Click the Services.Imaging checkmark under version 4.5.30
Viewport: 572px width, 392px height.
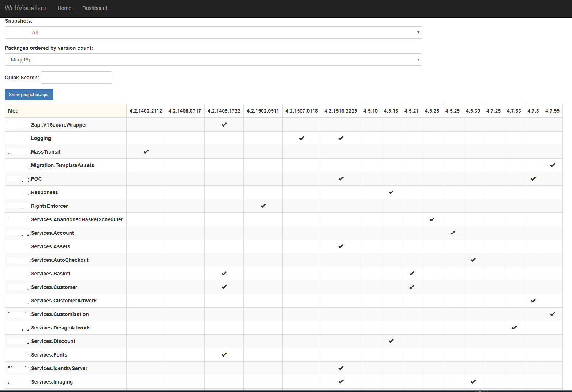pos(473,382)
